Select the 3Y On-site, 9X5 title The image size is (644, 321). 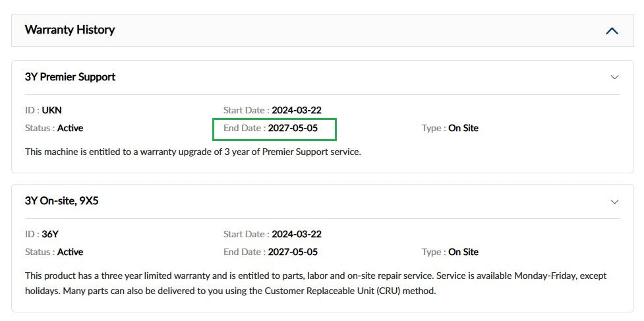coord(61,201)
